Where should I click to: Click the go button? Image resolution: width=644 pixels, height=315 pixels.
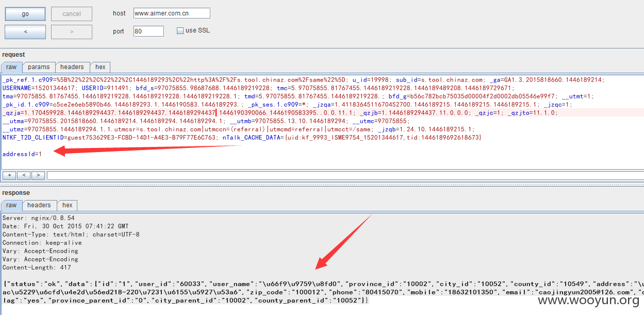click(25, 14)
